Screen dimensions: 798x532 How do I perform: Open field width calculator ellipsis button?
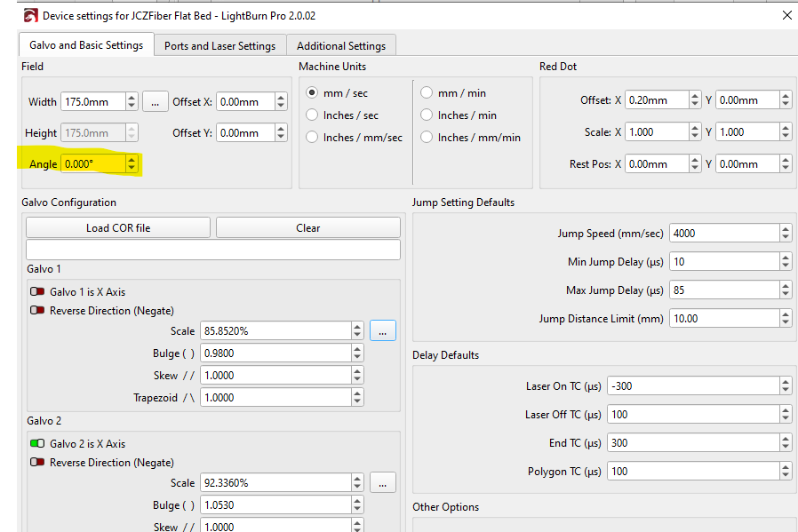click(x=155, y=102)
